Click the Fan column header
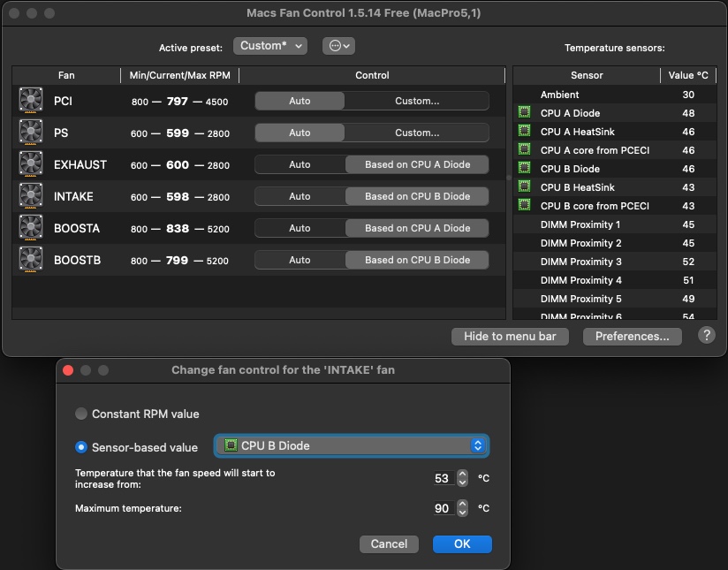The width and height of the screenshot is (728, 570). click(66, 75)
